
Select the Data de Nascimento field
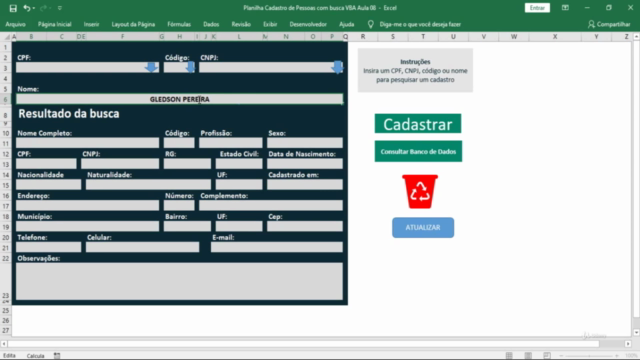pos(305,164)
